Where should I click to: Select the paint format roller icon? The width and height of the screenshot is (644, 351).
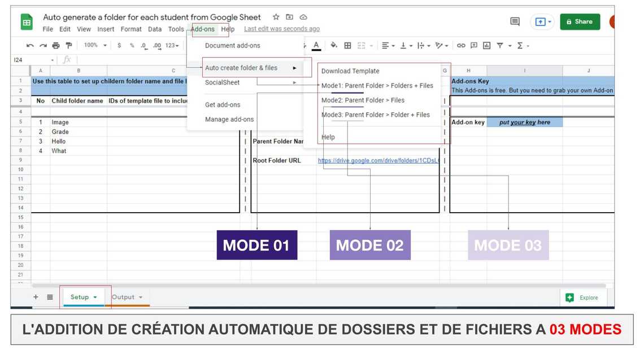point(69,46)
